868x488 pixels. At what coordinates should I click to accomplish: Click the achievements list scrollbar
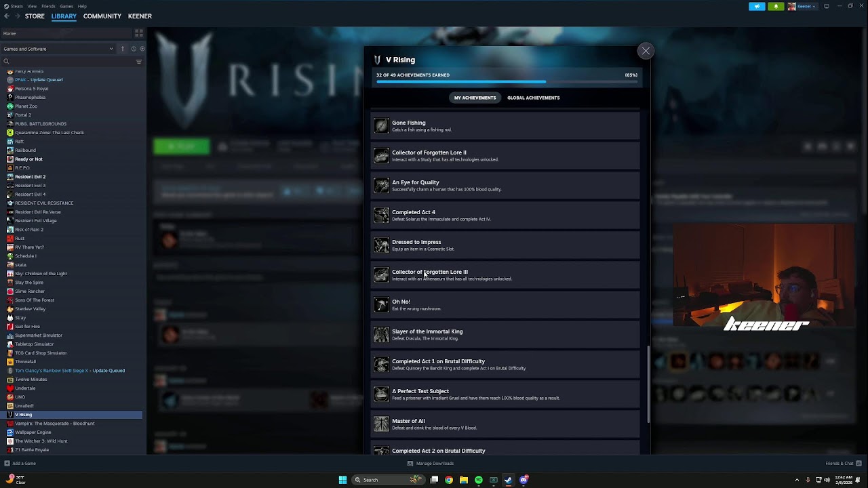pos(648,384)
